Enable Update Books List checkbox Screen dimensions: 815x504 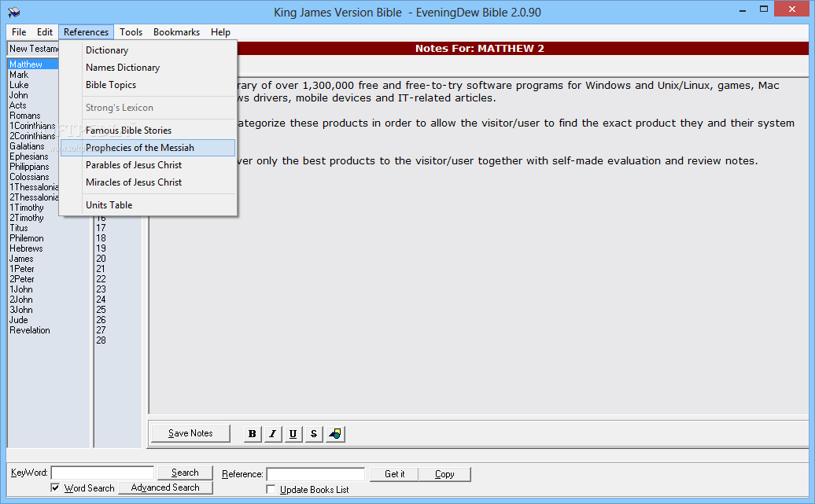point(271,489)
